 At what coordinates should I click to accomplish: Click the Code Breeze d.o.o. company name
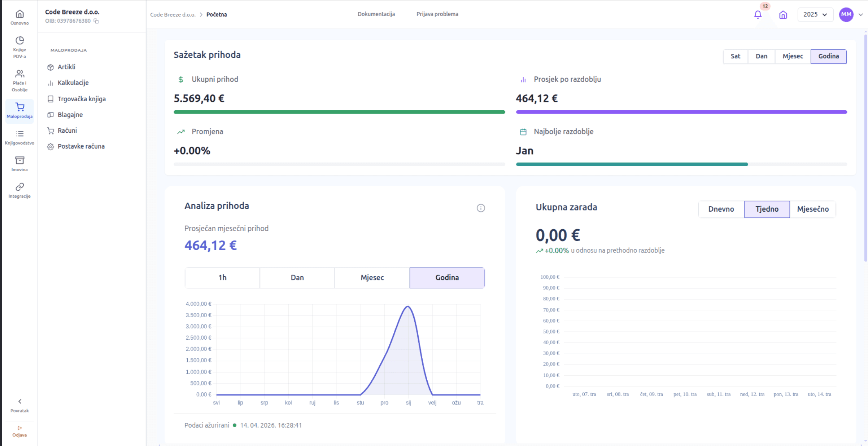tap(72, 12)
